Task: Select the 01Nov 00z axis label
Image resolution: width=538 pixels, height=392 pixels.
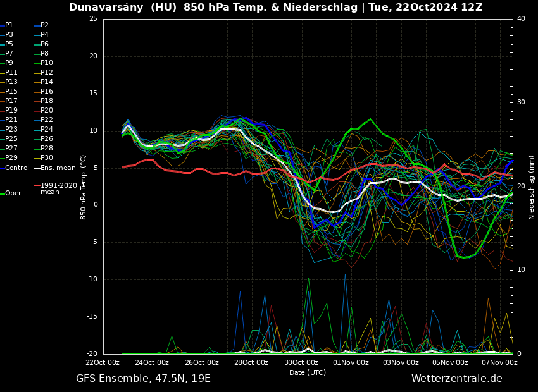Action: pyautogui.click(x=351, y=363)
